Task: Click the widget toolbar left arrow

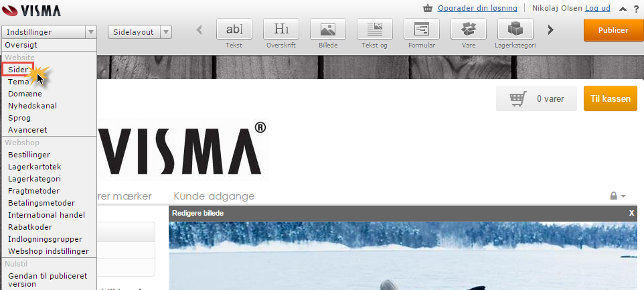Action: 199,29
